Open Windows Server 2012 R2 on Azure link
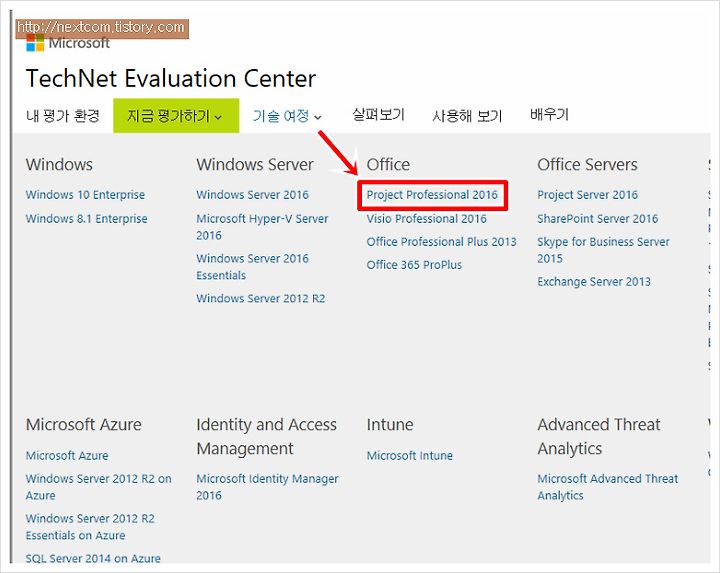Screen dimensions: 720x573 pos(99,487)
